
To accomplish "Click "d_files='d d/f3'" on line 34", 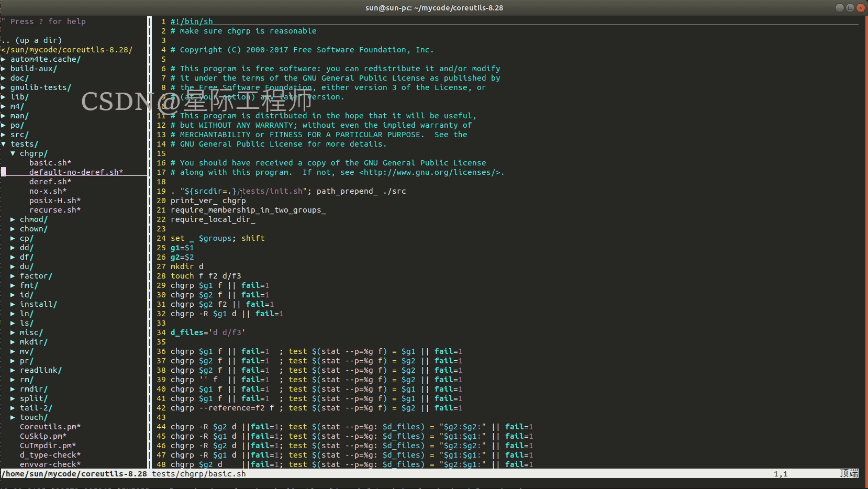I will click(x=208, y=332).
